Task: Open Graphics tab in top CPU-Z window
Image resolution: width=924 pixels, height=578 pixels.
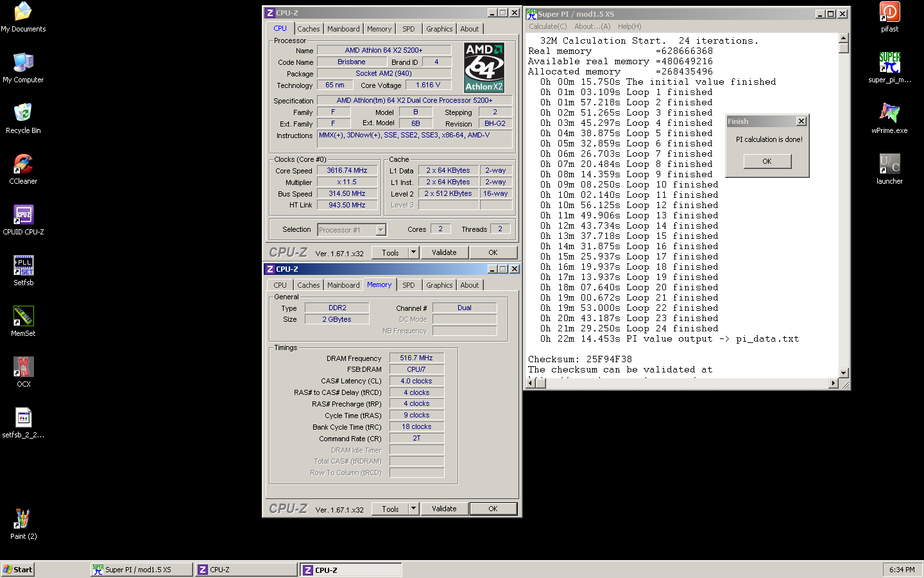Action: tap(439, 29)
